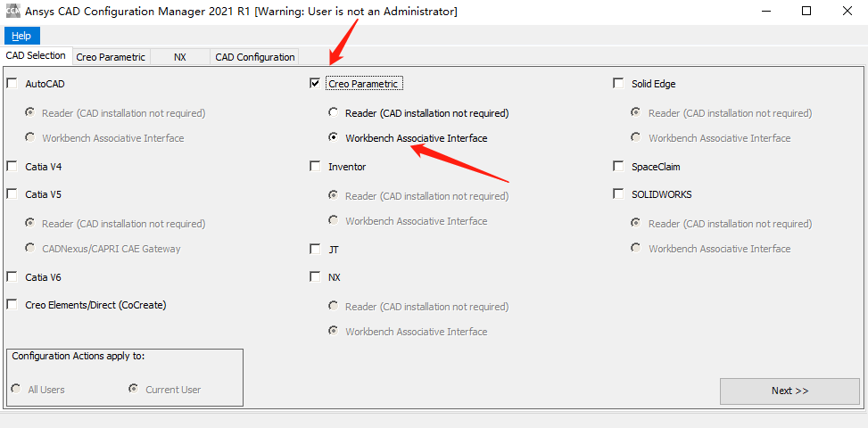Choose Workbench Associative Interface under AutoCAD

30,137
